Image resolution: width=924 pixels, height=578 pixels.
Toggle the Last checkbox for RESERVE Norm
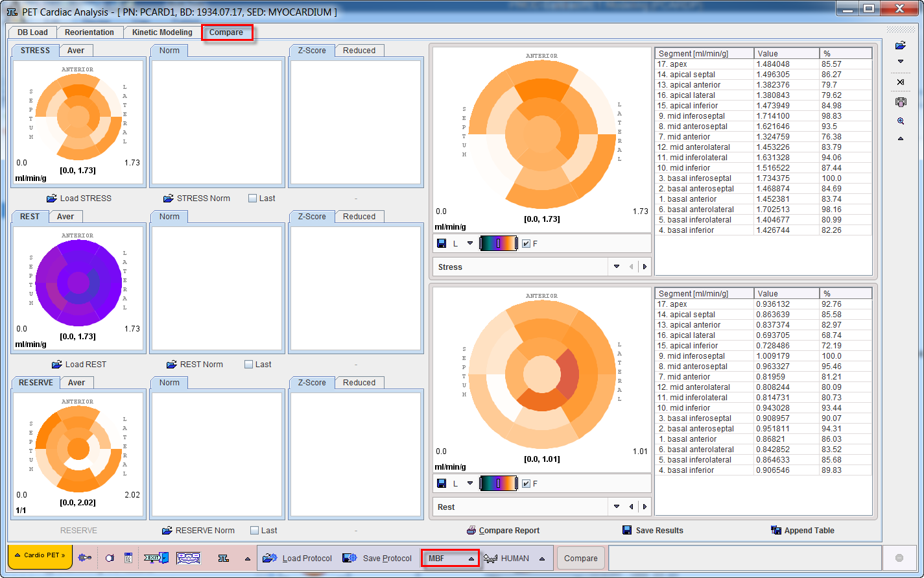pos(255,531)
